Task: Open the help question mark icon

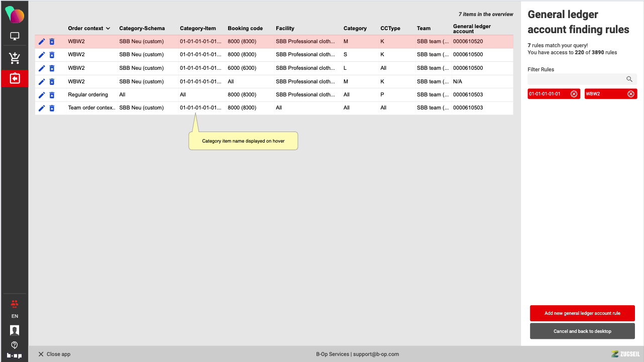Action: pyautogui.click(x=15, y=344)
